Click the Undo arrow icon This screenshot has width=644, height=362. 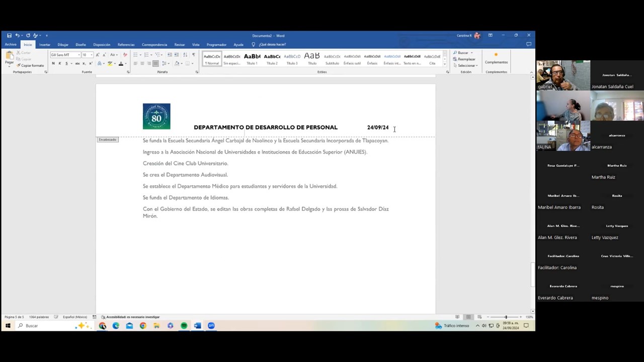coord(17,36)
